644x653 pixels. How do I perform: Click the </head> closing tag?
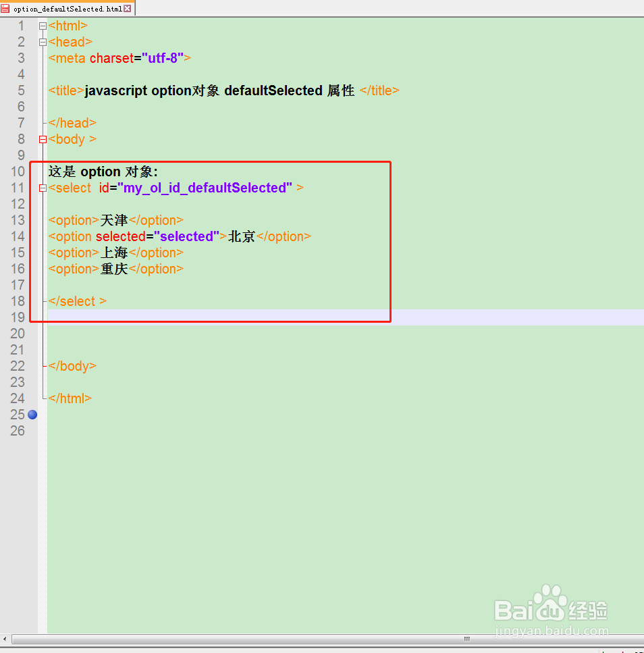[x=72, y=124]
